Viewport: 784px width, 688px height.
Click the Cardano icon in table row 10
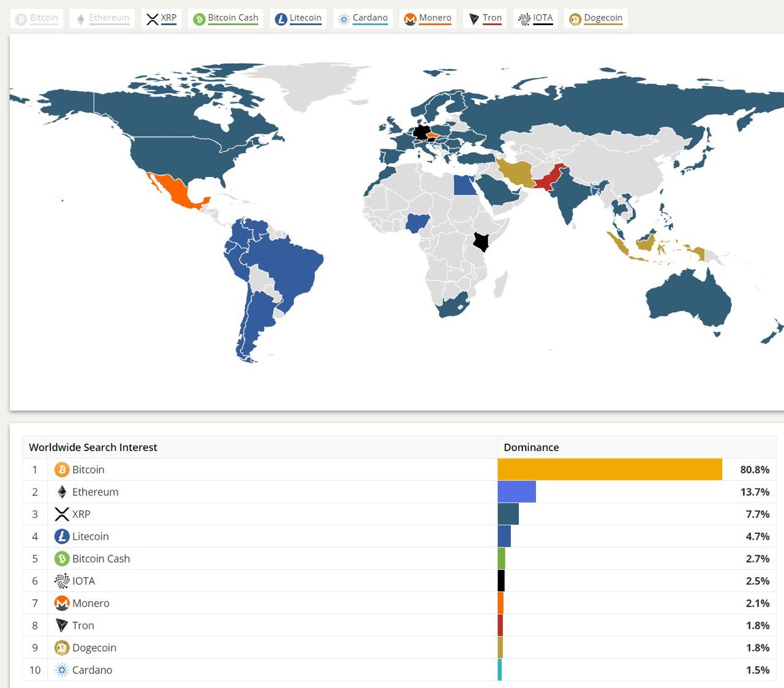tap(62, 670)
